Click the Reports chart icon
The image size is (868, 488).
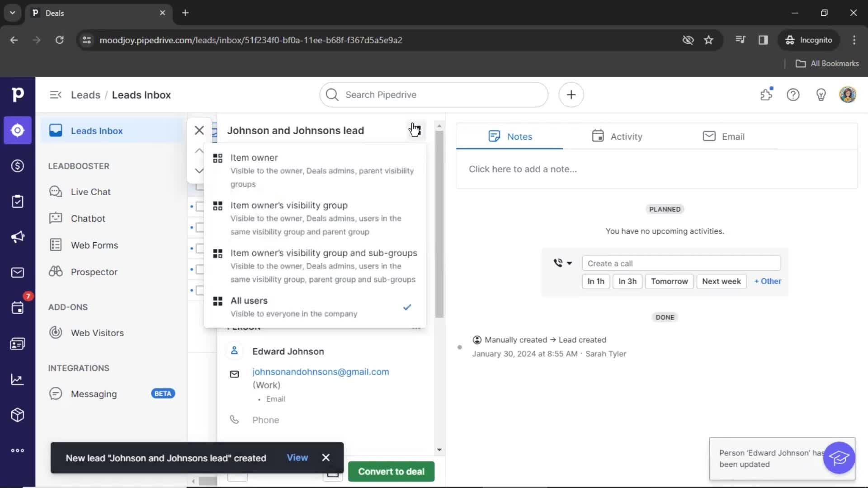[17, 379]
